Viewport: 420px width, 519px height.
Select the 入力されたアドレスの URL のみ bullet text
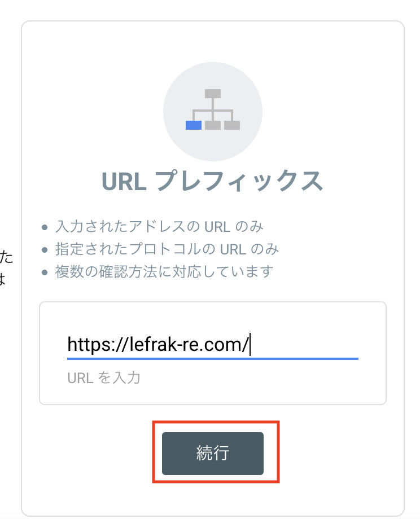click(x=159, y=227)
